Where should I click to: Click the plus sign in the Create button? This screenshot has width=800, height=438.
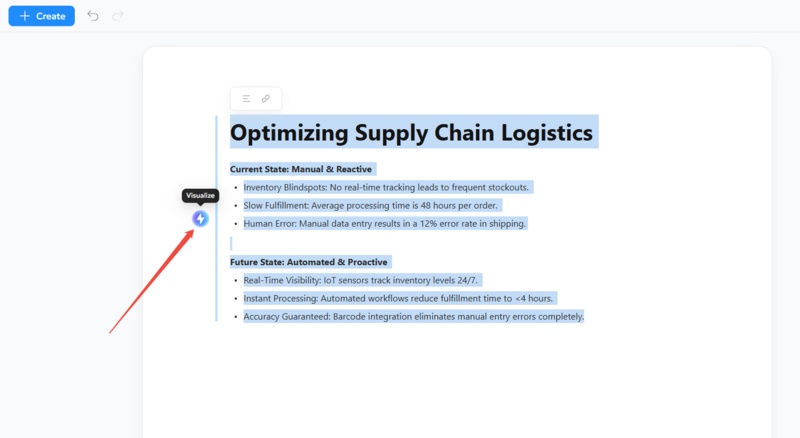25,16
